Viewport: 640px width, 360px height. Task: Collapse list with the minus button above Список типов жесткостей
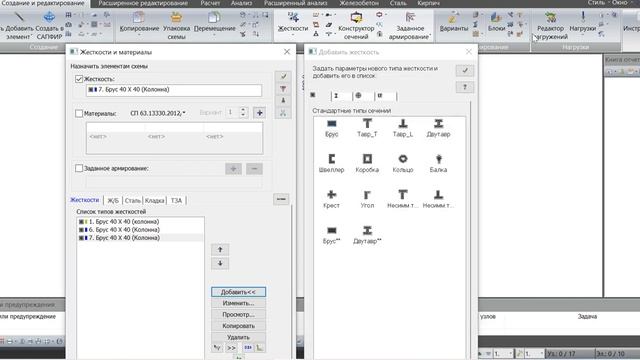click(281, 199)
